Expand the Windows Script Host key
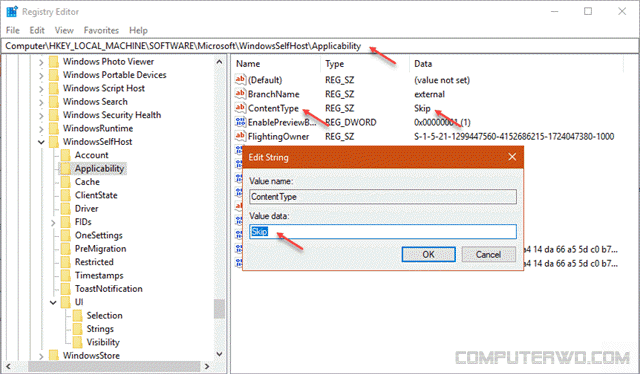The width and height of the screenshot is (640, 374). pos(41,89)
